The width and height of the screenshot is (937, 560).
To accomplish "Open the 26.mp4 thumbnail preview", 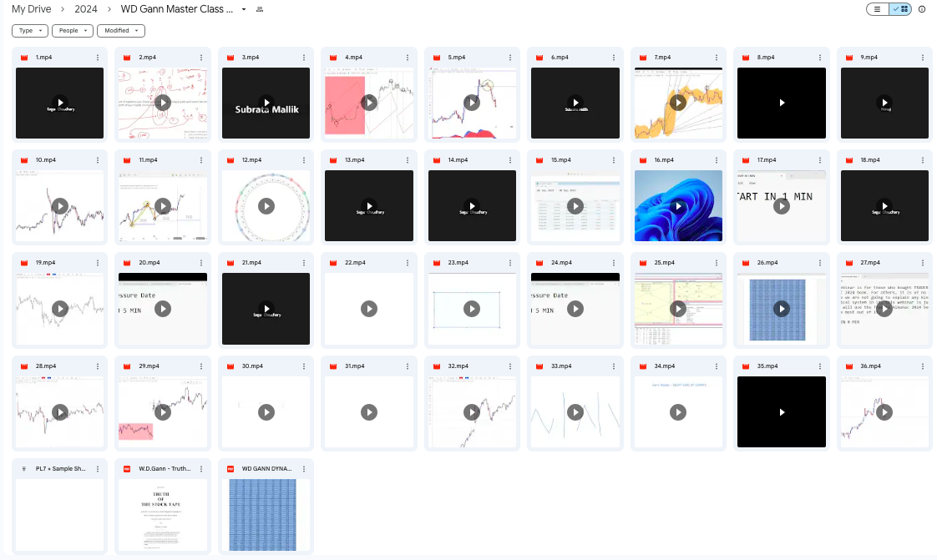I will pyautogui.click(x=781, y=308).
